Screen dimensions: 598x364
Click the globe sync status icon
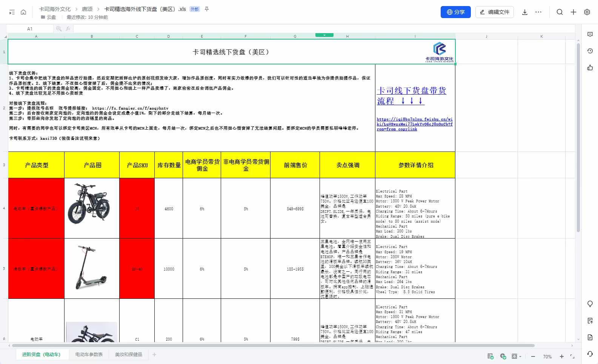point(503,356)
